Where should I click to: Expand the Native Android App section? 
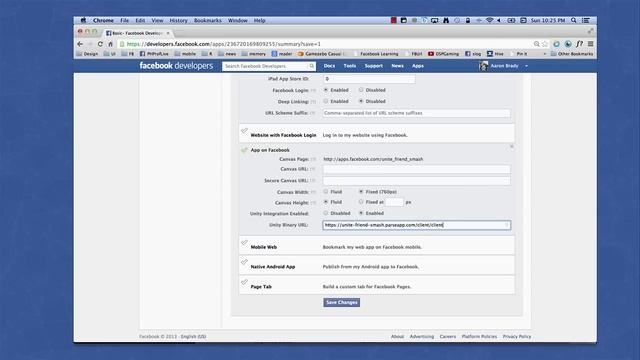pyautogui.click(x=376, y=265)
